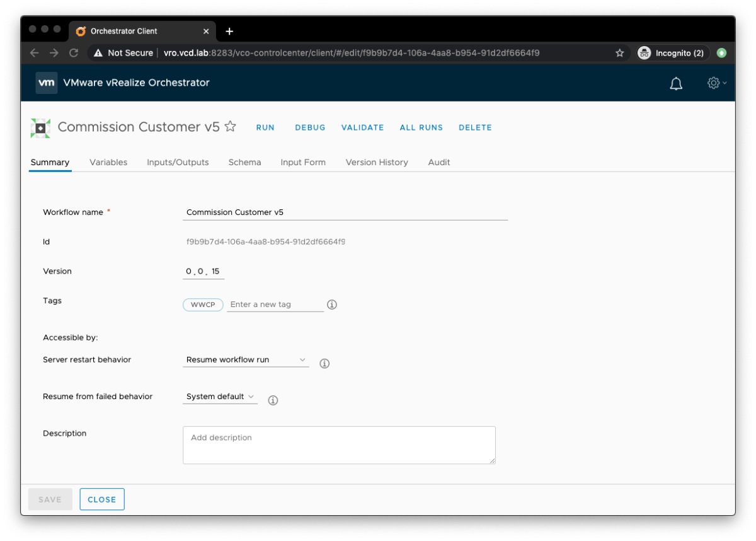Remove the WWCP tag
The width and height of the screenshot is (756, 541).
tap(203, 305)
